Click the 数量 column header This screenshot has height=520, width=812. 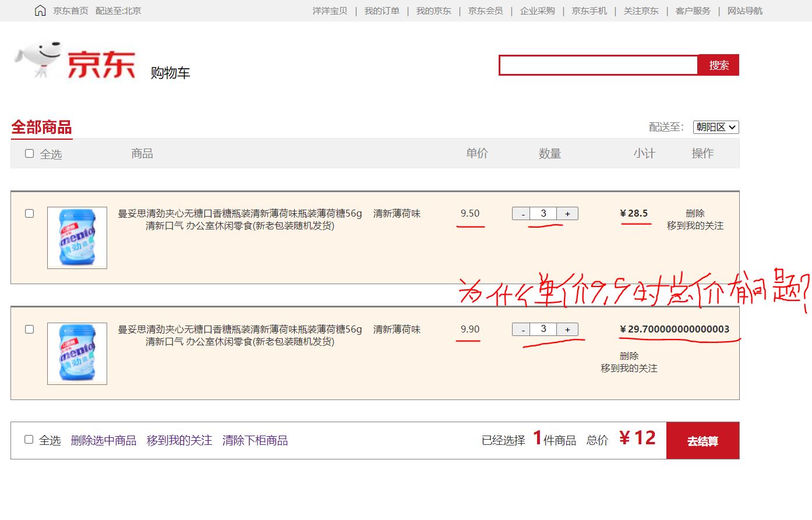point(550,153)
